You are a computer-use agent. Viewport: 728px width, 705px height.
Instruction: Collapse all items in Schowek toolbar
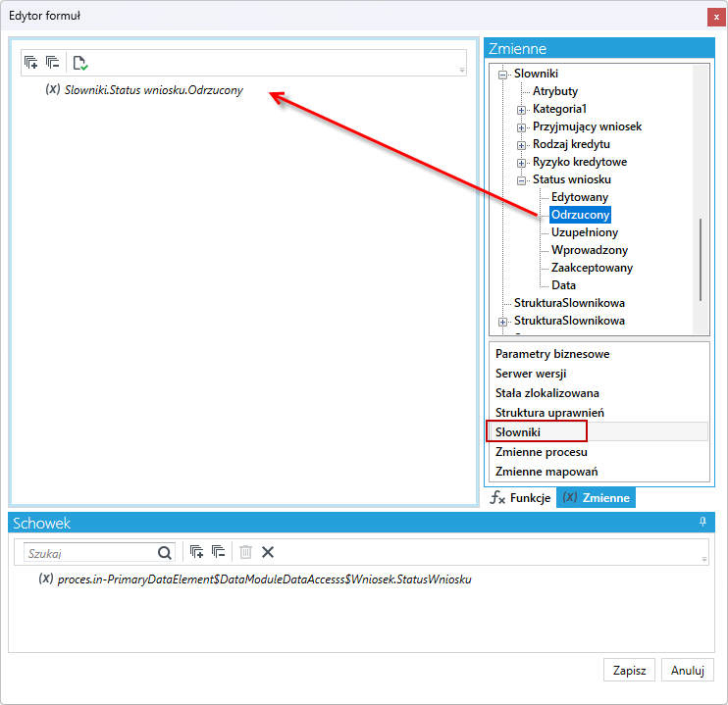[218, 552]
